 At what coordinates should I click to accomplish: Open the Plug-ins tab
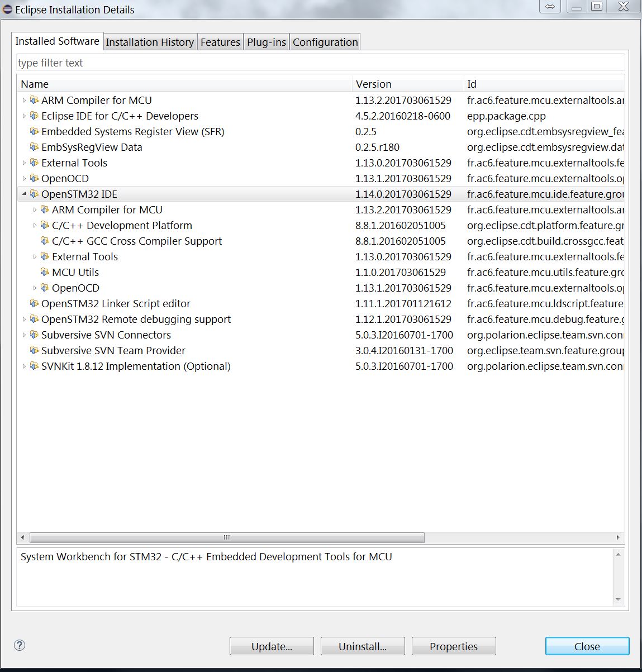click(x=266, y=42)
